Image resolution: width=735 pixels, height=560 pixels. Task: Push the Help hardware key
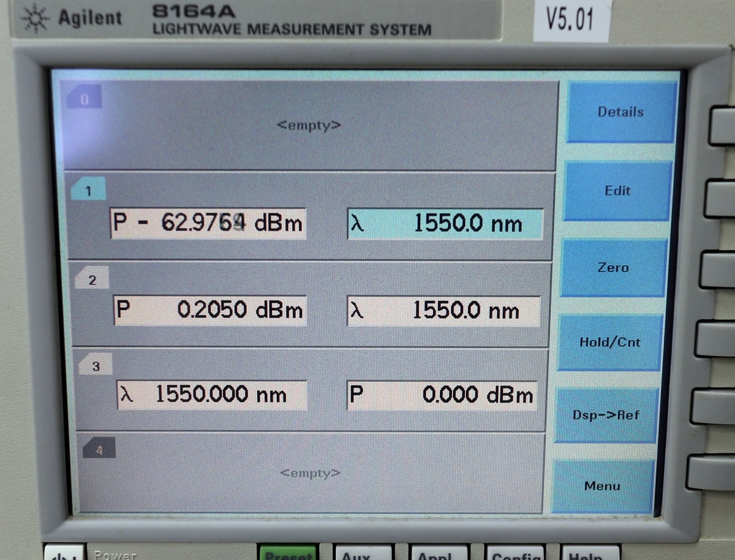click(590, 553)
